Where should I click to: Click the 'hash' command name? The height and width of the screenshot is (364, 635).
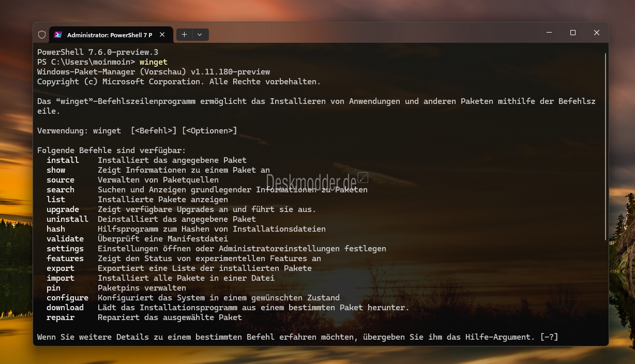coord(56,229)
